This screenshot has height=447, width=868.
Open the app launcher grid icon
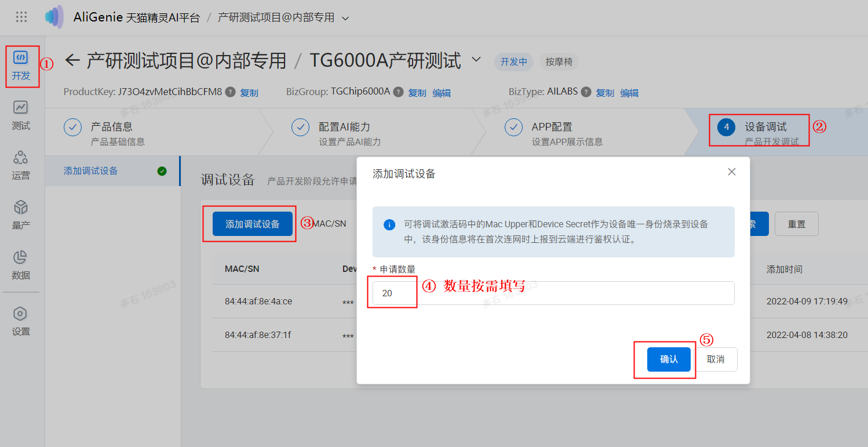pyautogui.click(x=21, y=17)
